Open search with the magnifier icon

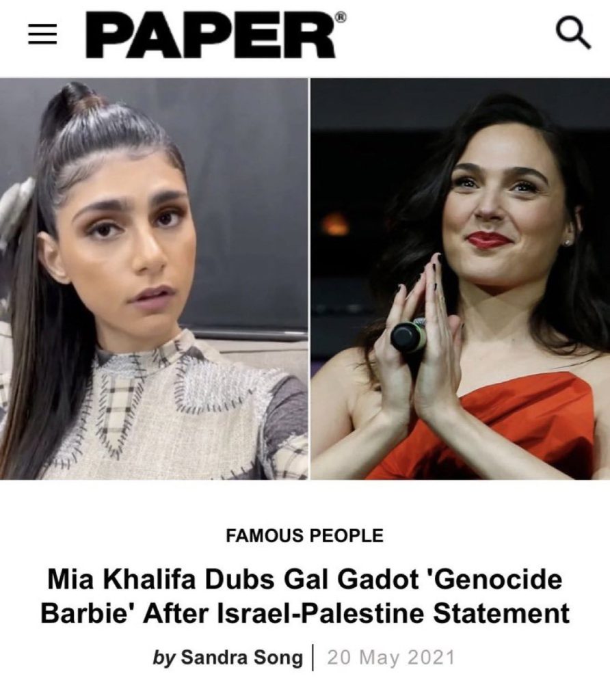(573, 33)
